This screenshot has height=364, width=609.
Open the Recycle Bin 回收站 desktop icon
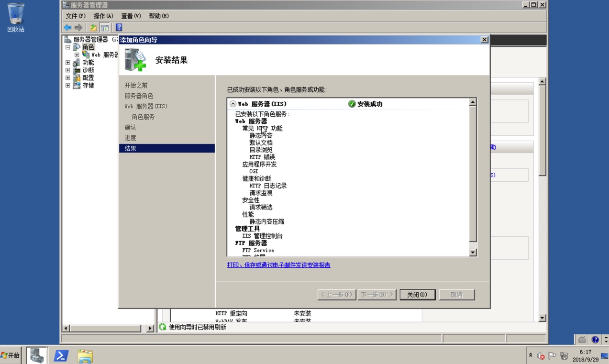[x=16, y=18]
